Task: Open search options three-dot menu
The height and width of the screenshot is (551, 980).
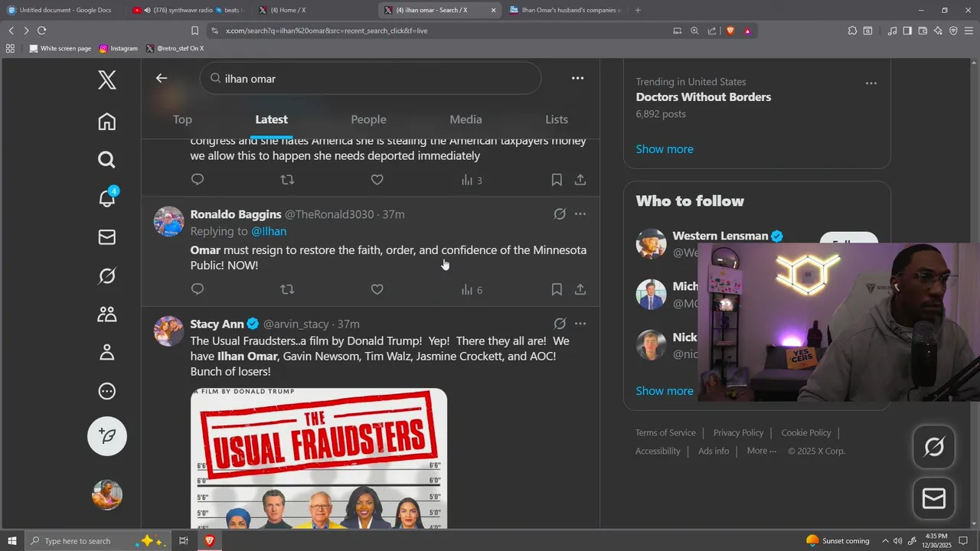Action: 577,78
